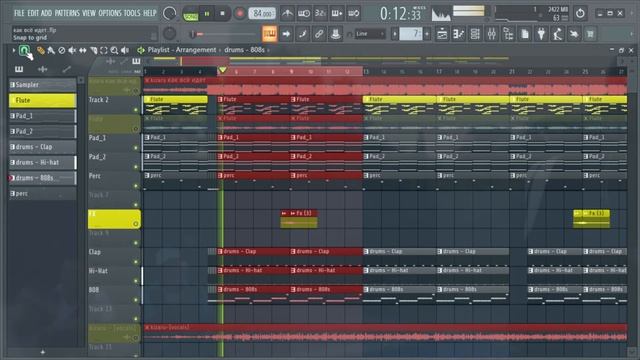The image size is (640, 360).
Task: Select the Mute tool in playlist
Action: [x=72, y=50]
